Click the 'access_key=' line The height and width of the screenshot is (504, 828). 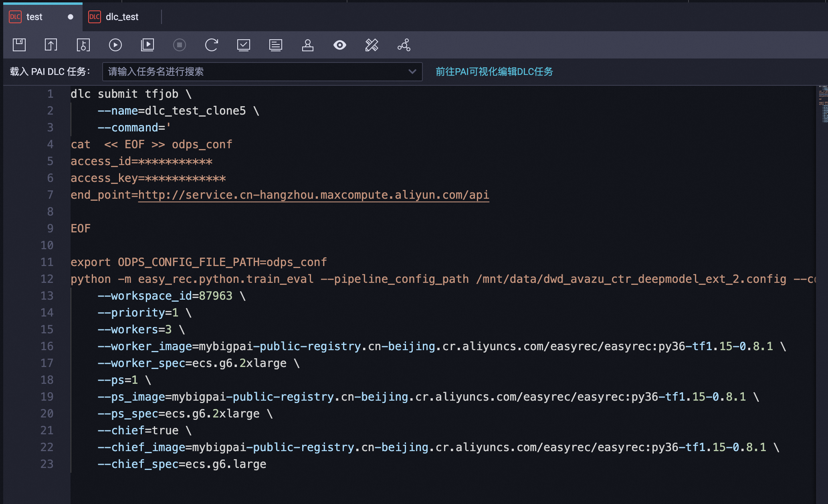point(148,178)
